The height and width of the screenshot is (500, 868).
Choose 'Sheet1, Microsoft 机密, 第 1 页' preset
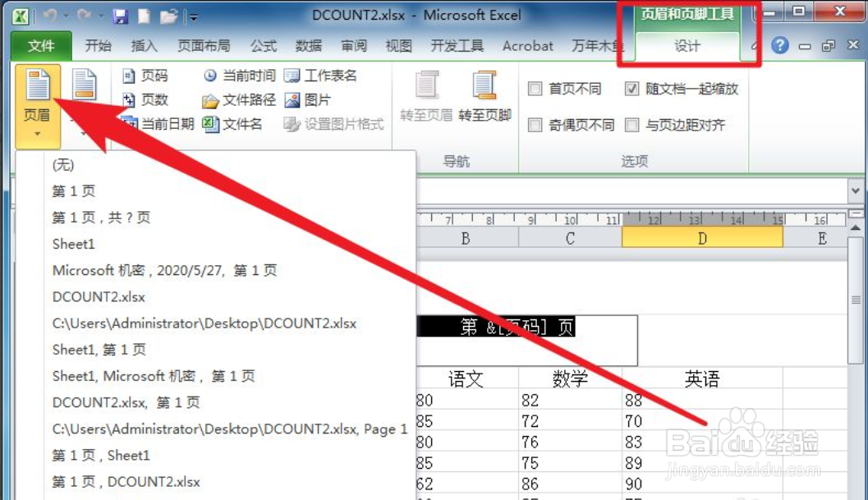click(216, 376)
